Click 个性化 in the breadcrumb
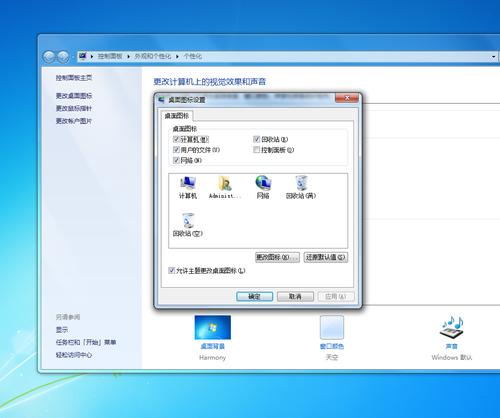 192,56
